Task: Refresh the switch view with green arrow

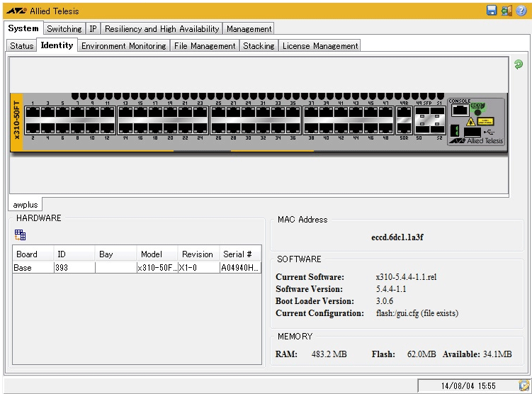Action: tap(519, 64)
